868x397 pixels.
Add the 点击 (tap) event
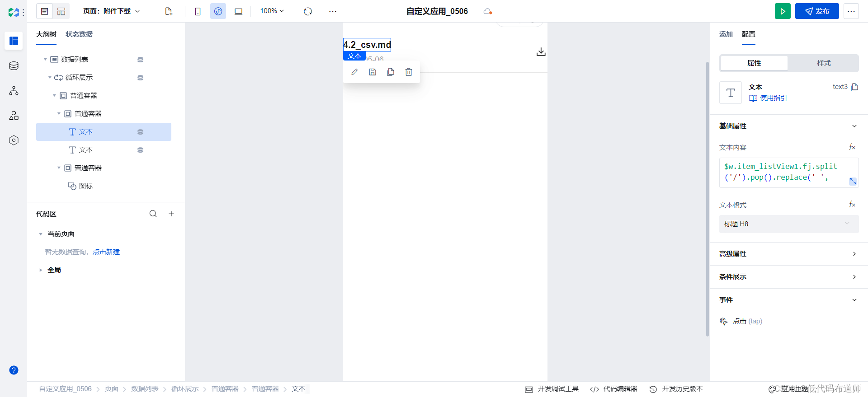pos(741,321)
